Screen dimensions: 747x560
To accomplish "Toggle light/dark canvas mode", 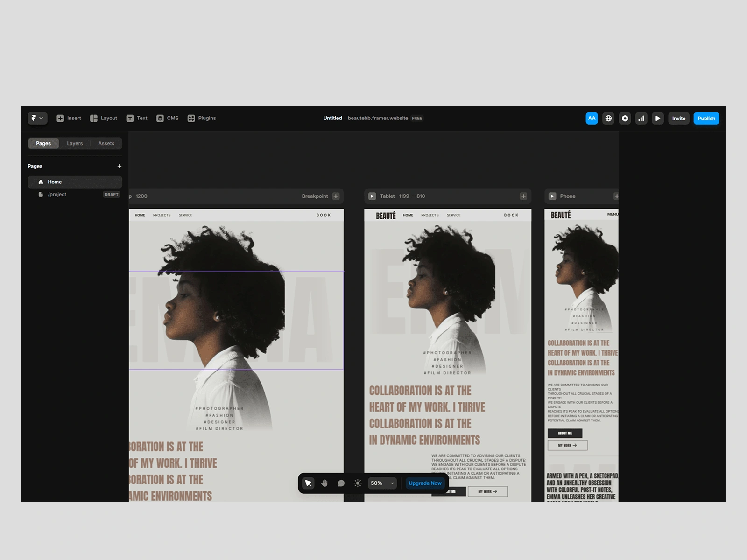I will click(358, 483).
